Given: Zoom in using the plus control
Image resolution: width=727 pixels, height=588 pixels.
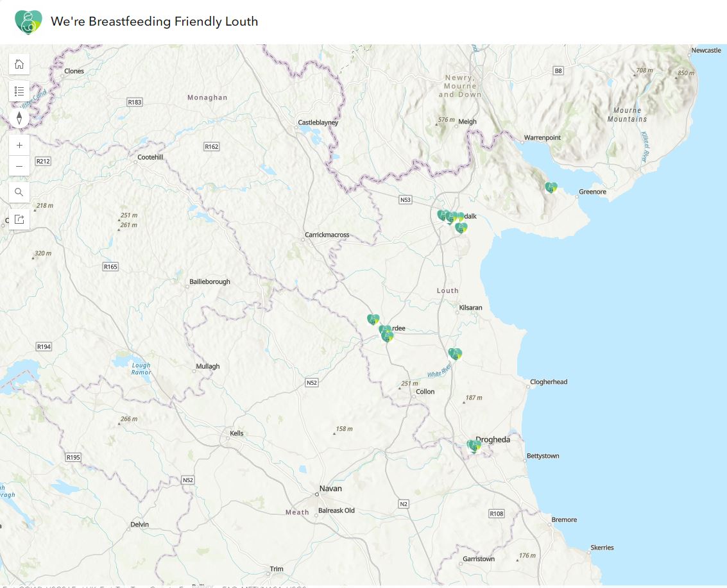Looking at the screenshot, I should pyautogui.click(x=19, y=145).
